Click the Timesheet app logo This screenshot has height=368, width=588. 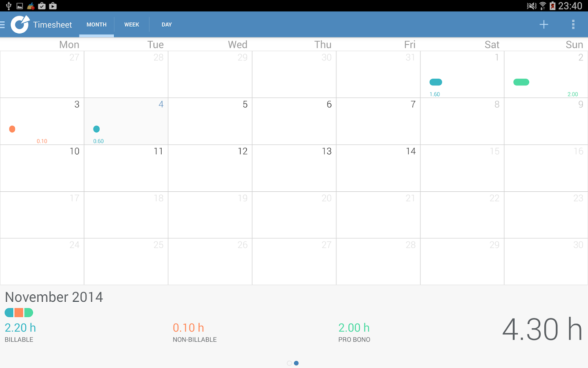[19, 25]
